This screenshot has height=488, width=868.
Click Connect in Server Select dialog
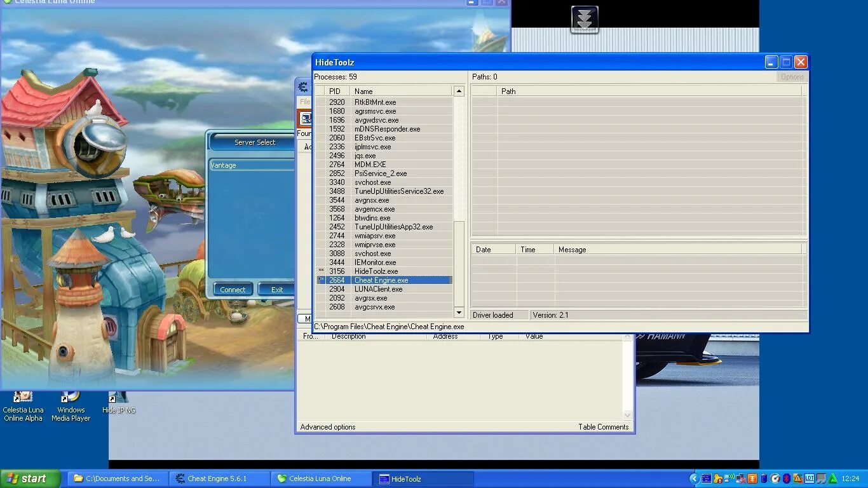(x=233, y=289)
